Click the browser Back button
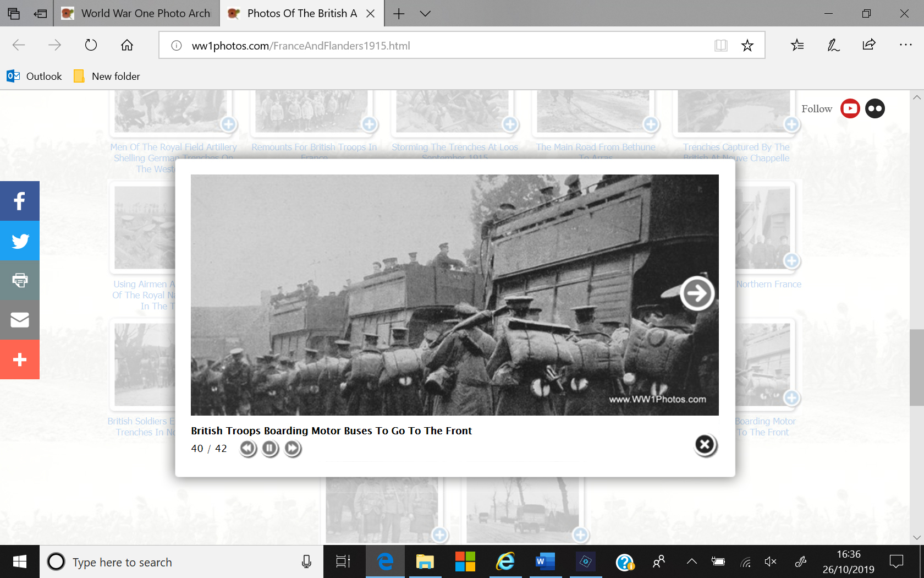Viewport: 924px width, 578px height. click(19, 45)
